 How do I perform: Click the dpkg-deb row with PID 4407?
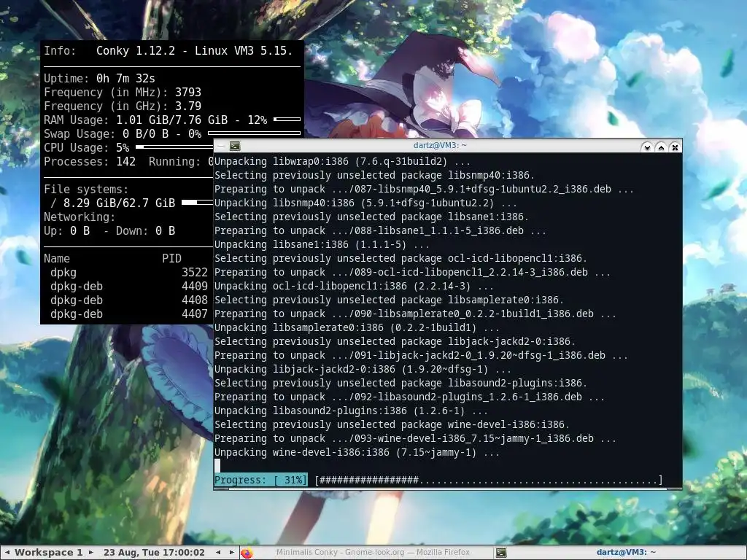128,314
